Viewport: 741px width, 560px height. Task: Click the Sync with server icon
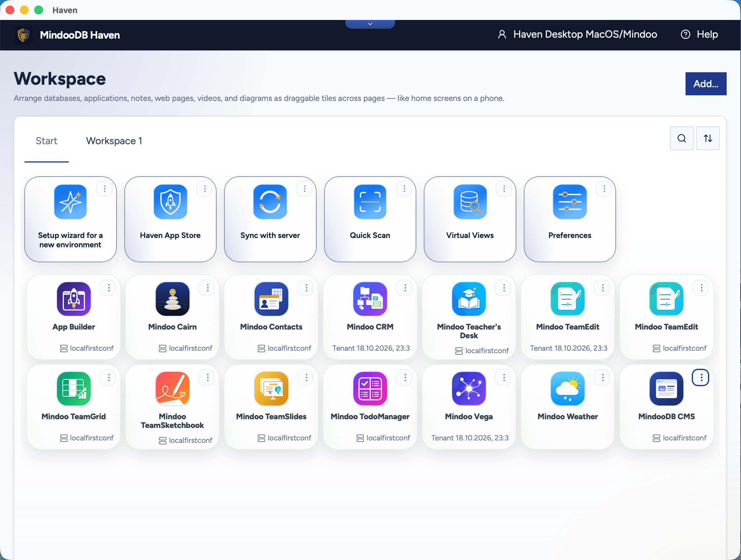pos(270,202)
